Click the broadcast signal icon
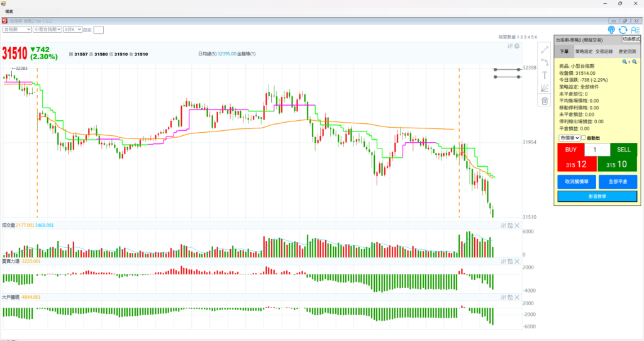The height and width of the screenshot is (341, 644). (x=611, y=30)
